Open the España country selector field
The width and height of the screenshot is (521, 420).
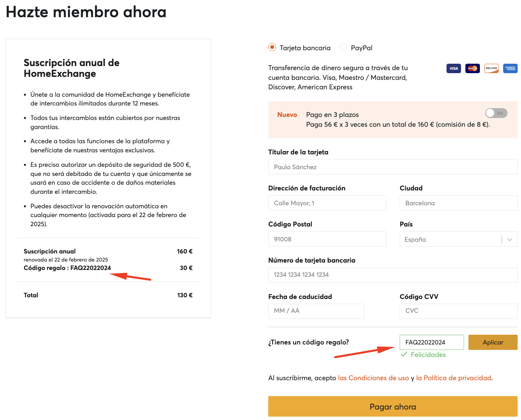(x=458, y=239)
